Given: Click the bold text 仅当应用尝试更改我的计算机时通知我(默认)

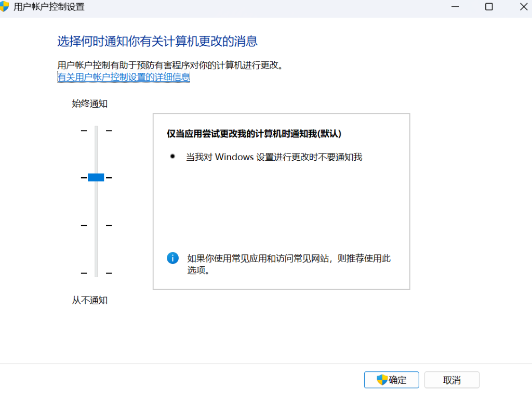Looking at the screenshot, I should [254, 134].
